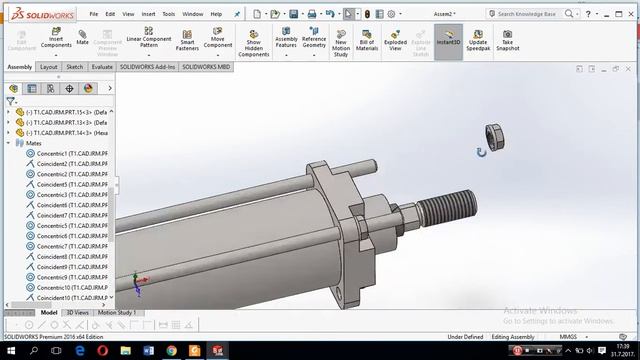Open the Motion Study 1 tab
Screen dimensions: 640x360
[117, 313]
